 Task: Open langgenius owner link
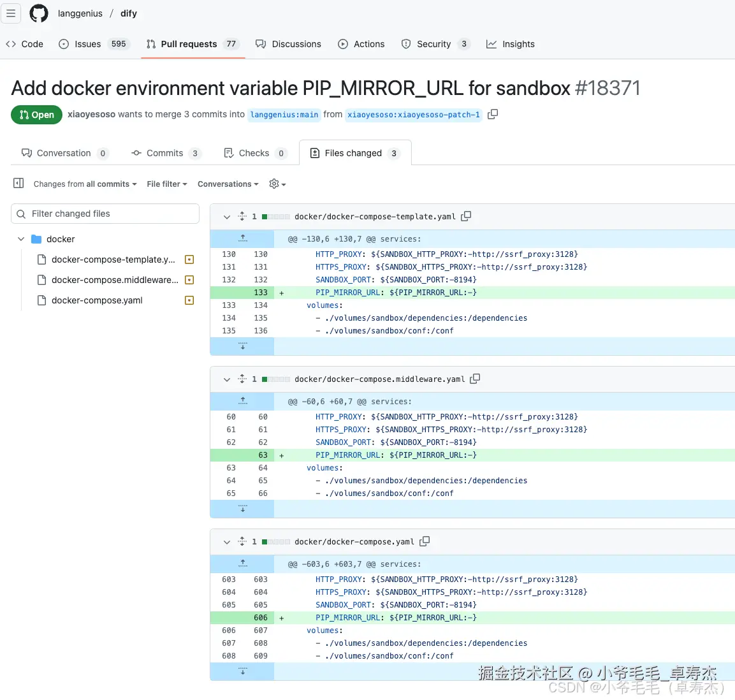pos(80,13)
